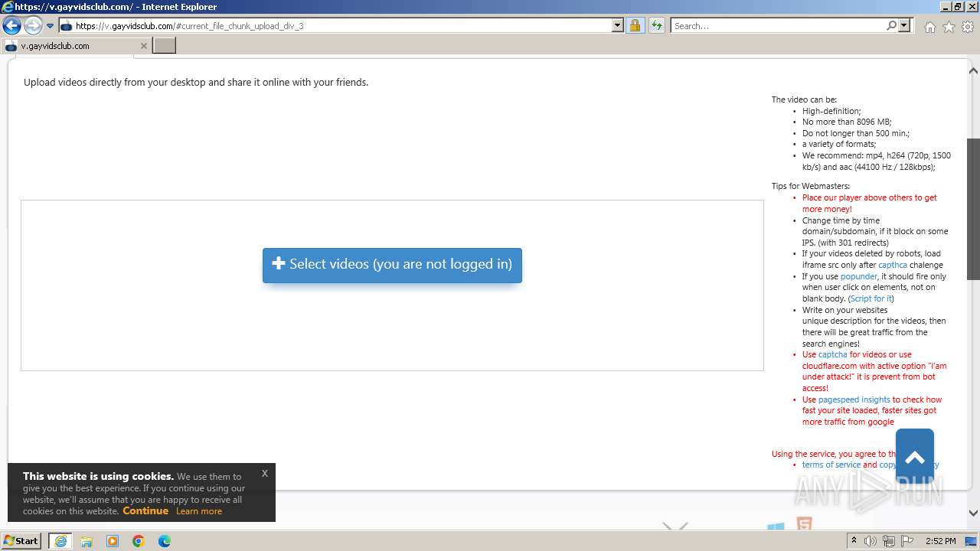980x551 pixels.
Task: Refresh the page with the refresh icon
Action: pos(656,25)
